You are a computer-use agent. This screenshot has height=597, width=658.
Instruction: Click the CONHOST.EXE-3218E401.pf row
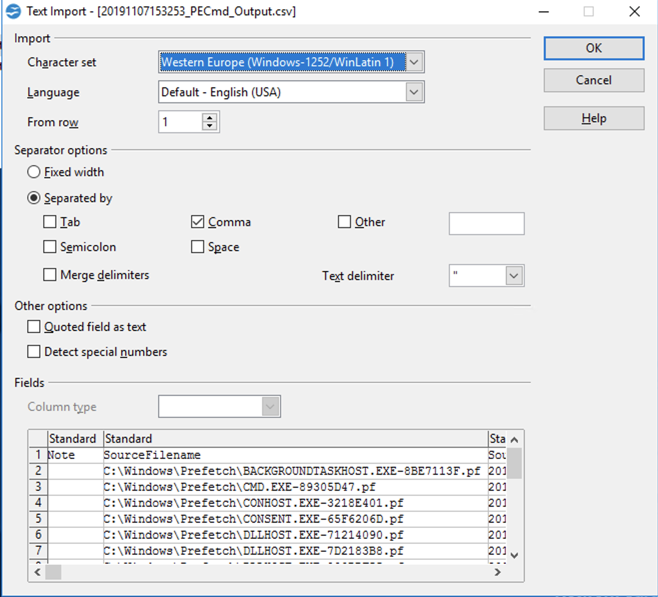tap(295, 503)
